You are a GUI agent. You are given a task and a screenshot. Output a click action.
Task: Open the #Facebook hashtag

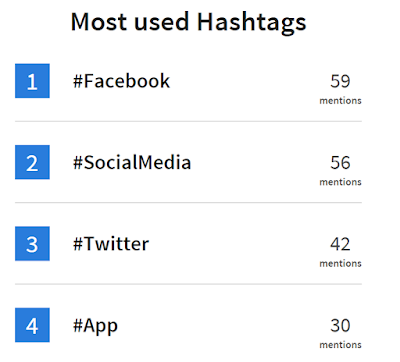(121, 81)
